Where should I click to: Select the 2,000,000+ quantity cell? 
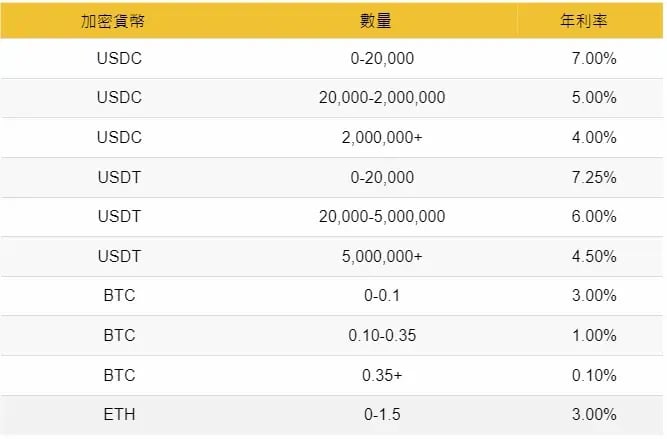coord(382,137)
